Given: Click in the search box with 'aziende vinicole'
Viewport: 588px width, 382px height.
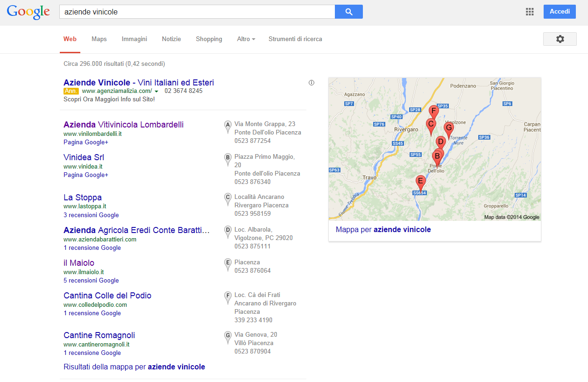Looking at the screenshot, I should [197, 12].
